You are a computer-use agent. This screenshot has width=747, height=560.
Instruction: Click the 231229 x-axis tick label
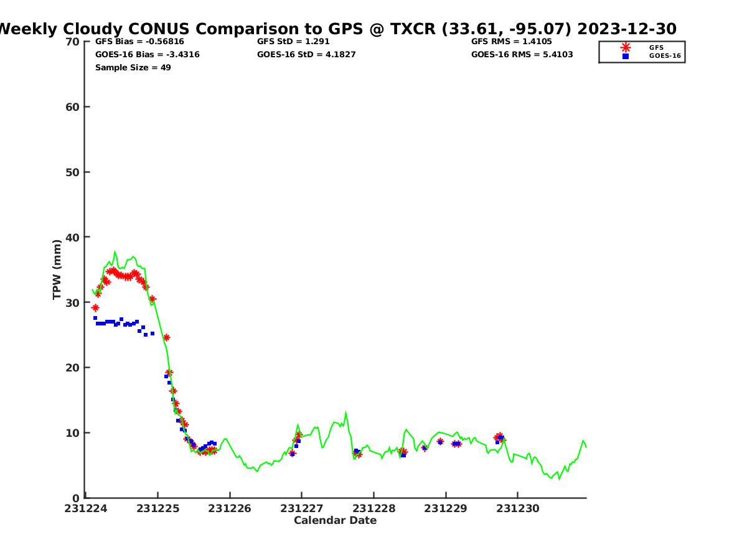(x=445, y=508)
